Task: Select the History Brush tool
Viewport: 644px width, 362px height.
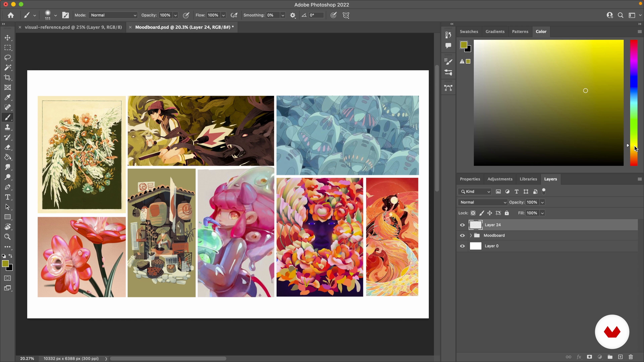Action: click(8, 137)
